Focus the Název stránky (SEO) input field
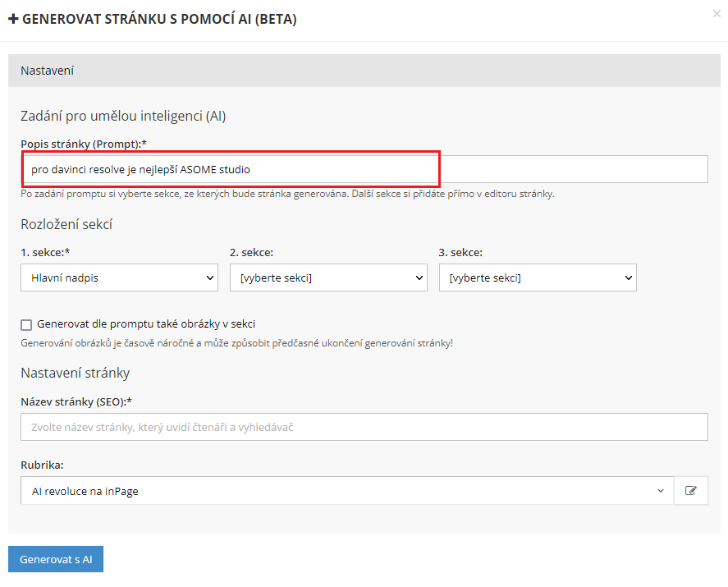The height and width of the screenshot is (587, 728). click(x=364, y=427)
